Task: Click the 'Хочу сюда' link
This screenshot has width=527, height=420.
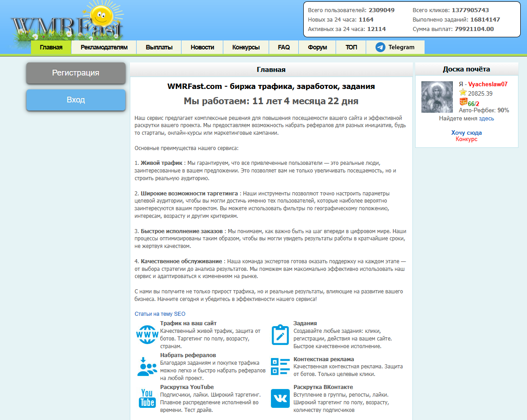Action: [466, 133]
